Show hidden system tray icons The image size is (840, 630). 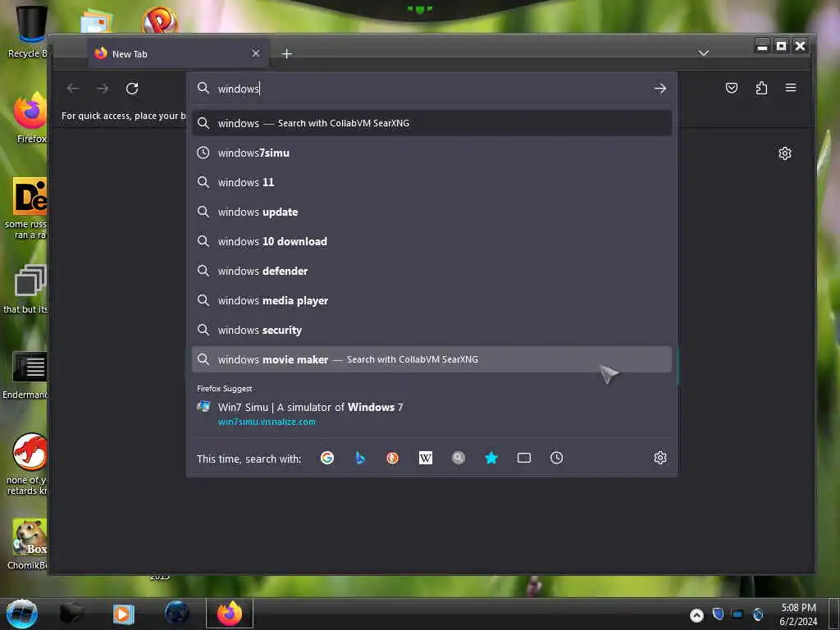[x=696, y=615]
